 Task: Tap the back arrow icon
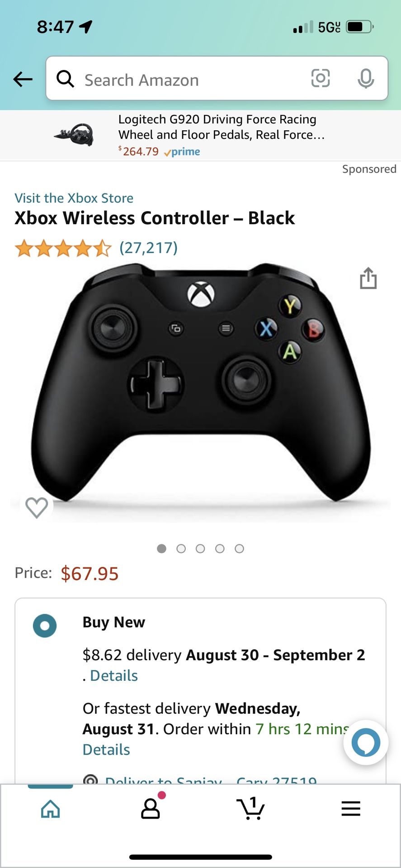tap(23, 79)
